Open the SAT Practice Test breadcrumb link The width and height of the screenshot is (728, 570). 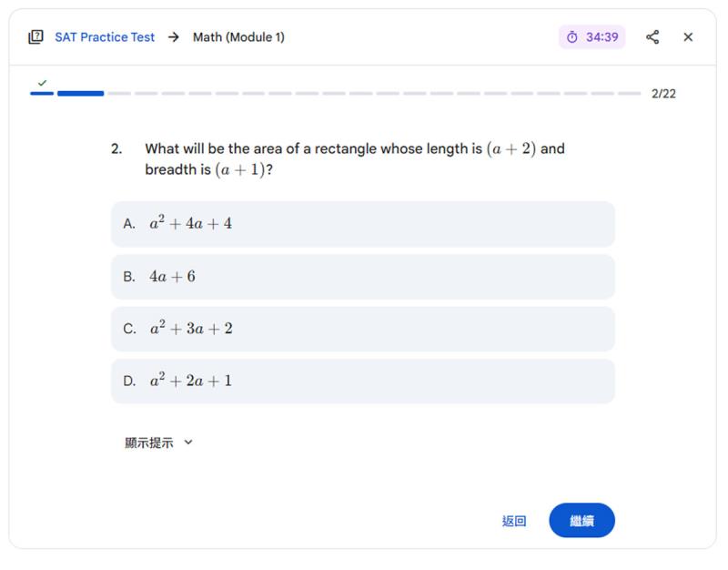tap(105, 36)
